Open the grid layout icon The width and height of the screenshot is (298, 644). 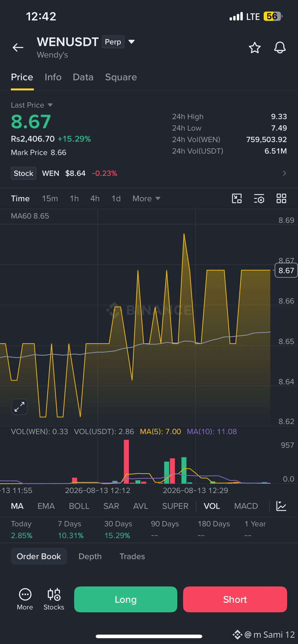tap(281, 198)
